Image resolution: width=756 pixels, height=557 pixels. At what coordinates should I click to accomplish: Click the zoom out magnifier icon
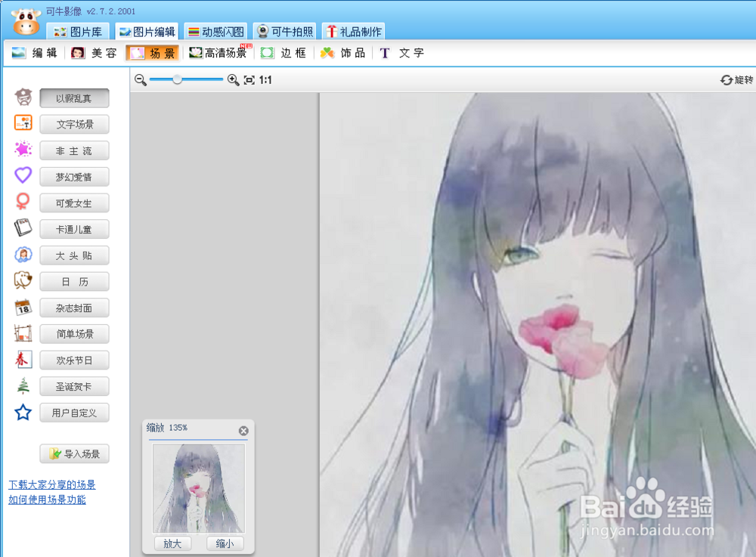point(141,80)
